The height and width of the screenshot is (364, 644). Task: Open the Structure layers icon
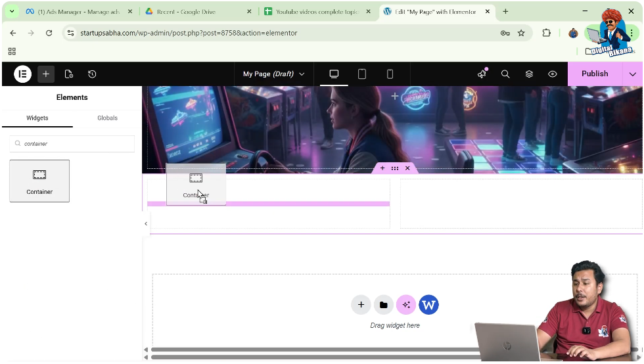(x=529, y=74)
